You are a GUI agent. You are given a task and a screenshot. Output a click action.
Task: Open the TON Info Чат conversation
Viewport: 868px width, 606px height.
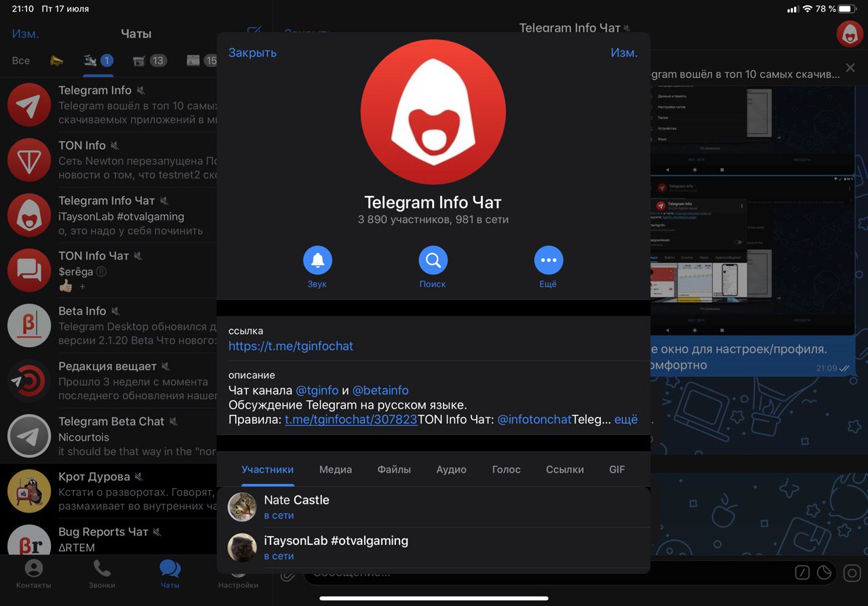108,270
